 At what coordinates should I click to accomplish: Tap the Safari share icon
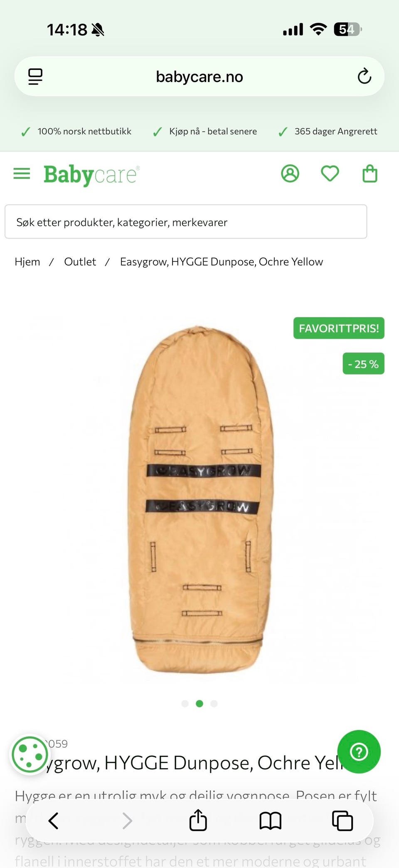[198, 820]
